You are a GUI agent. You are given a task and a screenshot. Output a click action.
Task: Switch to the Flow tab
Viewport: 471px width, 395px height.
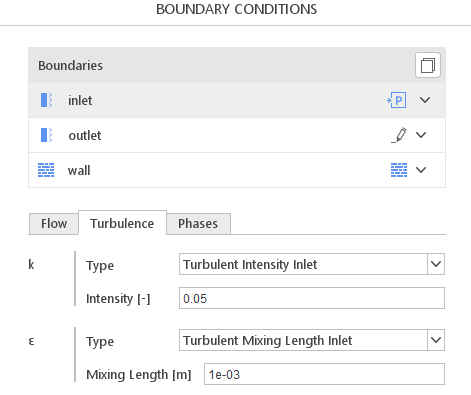(x=54, y=224)
